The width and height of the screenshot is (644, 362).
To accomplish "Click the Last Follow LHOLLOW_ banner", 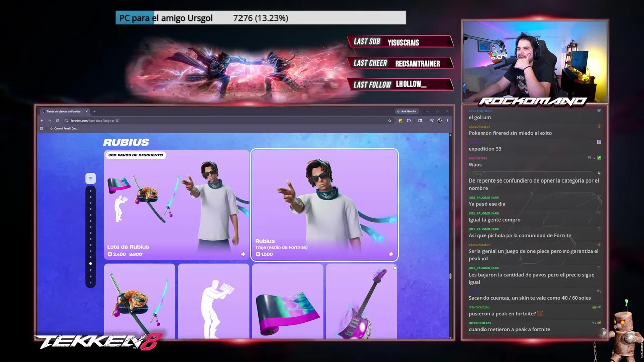I will (x=400, y=84).
